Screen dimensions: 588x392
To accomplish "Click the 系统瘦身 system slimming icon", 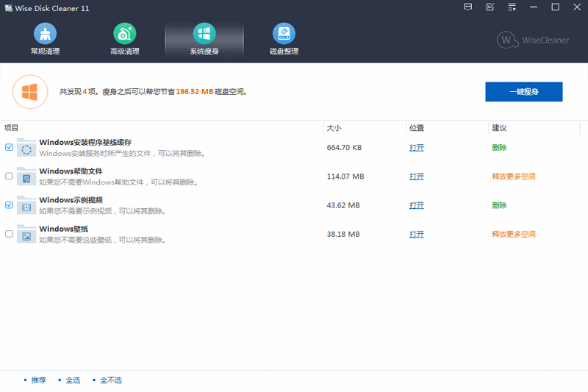I will [x=204, y=34].
